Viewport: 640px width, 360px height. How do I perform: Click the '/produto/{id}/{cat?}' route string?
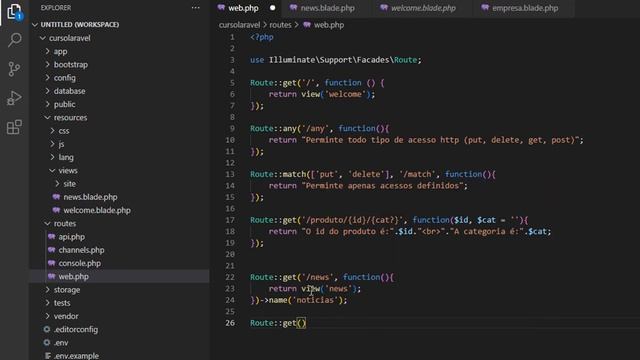point(354,220)
